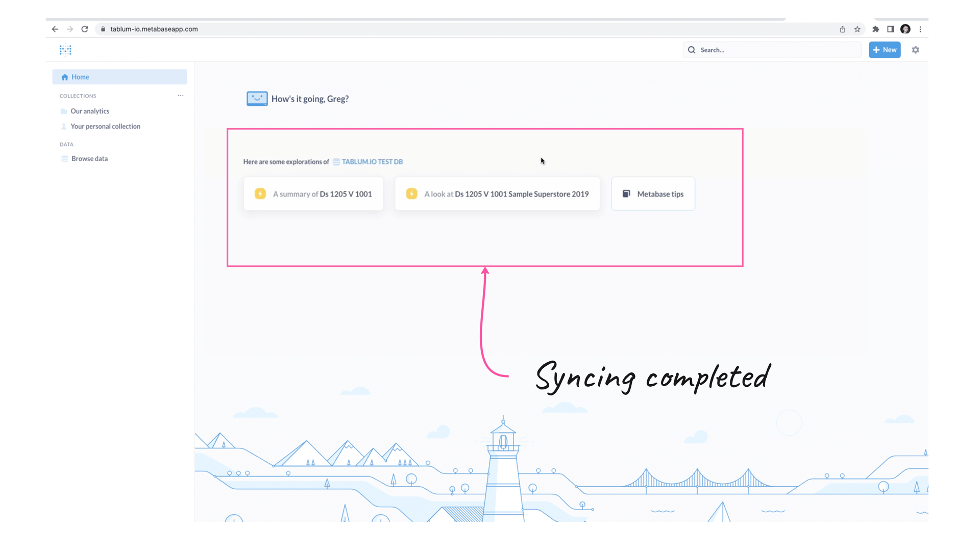Screen dimensions: 980x551
Task: Click the browser share icon
Action: [x=843, y=29]
